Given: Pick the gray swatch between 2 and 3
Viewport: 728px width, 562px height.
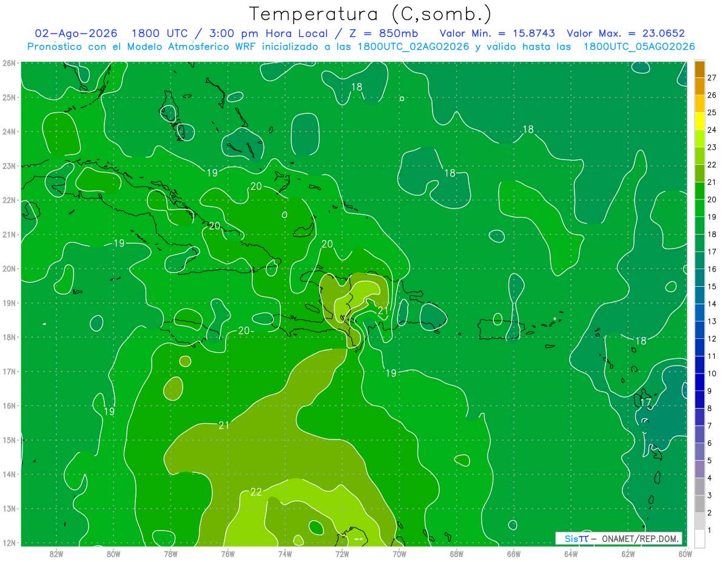Looking at the screenshot, I should [699, 504].
